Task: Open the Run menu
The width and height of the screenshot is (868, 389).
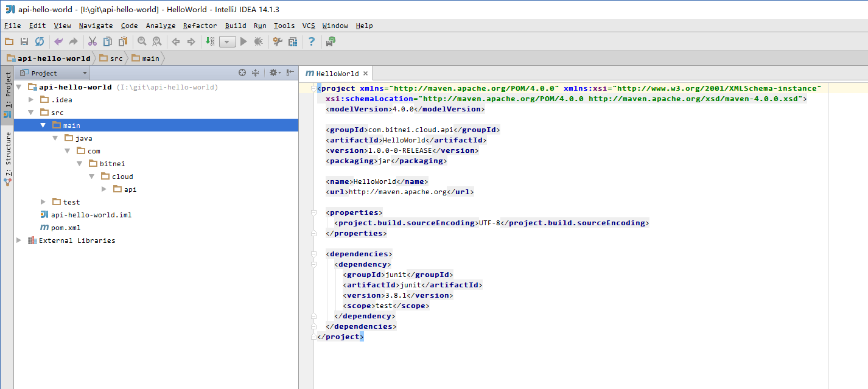Action: [260, 26]
